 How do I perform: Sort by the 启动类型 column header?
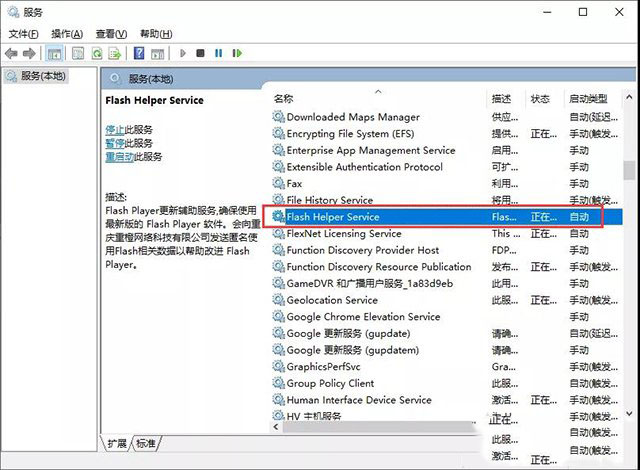[x=588, y=99]
